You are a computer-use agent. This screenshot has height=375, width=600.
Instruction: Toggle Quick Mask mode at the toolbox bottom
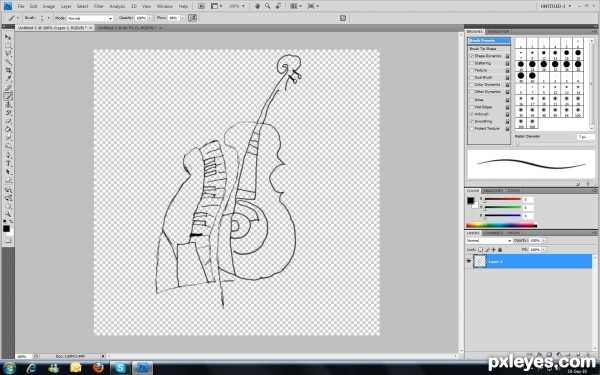coord(8,241)
